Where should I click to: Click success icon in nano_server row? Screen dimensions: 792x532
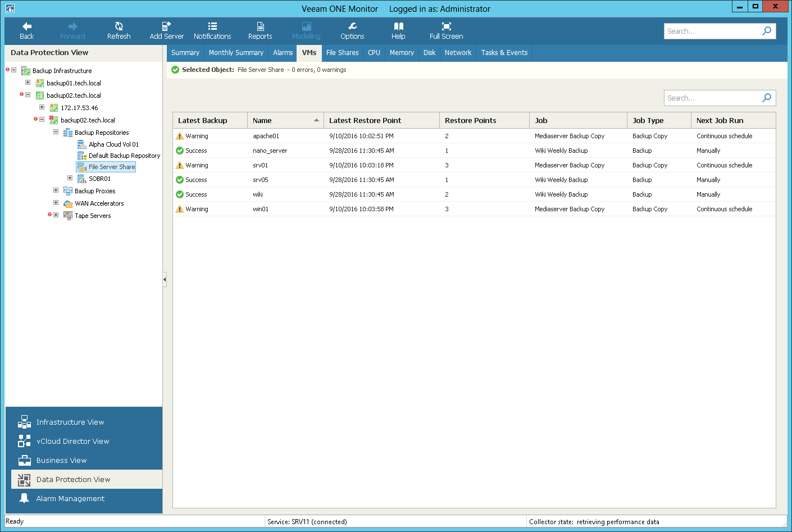tap(180, 151)
